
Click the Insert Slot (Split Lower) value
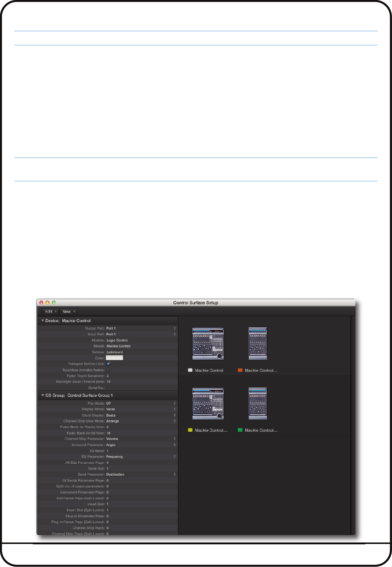pyautogui.click(x=107, y=510)
